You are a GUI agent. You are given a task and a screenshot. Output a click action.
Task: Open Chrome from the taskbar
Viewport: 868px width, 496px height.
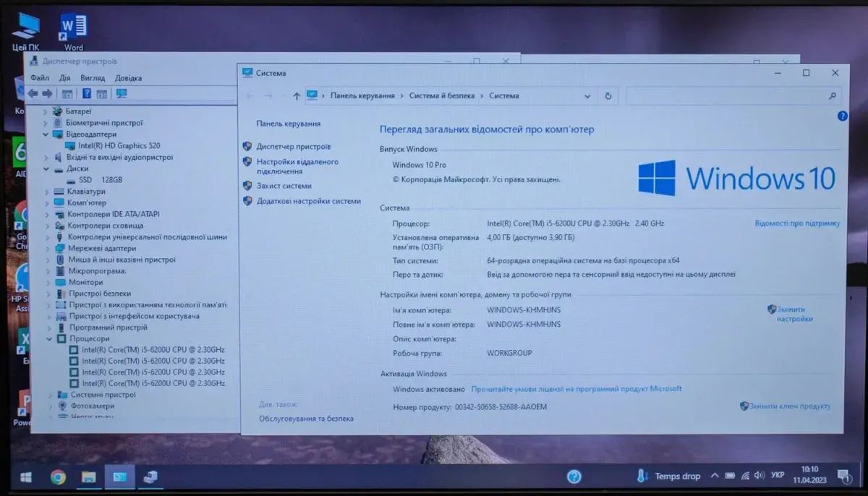coord(58,476)
